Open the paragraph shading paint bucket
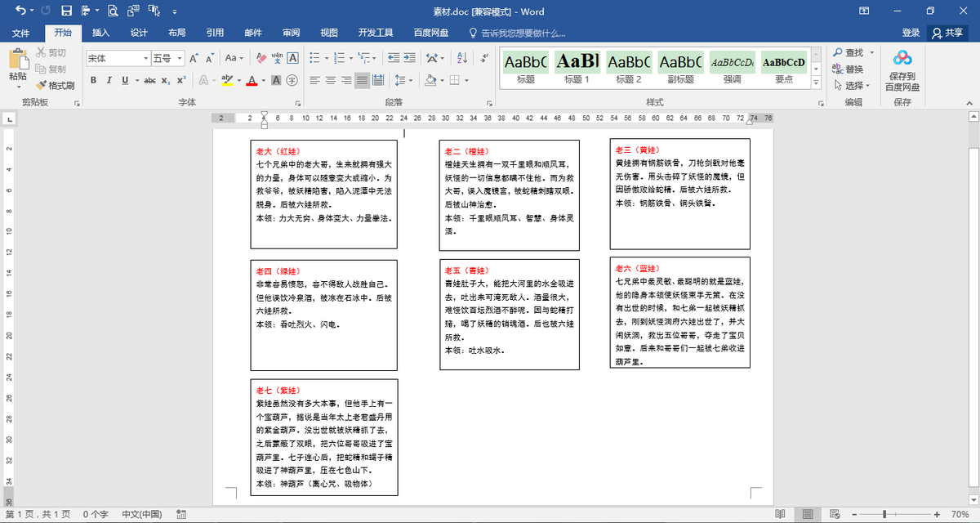 click(x=430, y=80)
